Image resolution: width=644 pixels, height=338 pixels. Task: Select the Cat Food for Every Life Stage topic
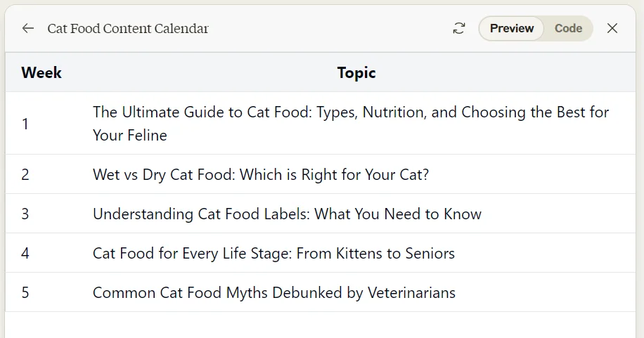pos(273,254)
